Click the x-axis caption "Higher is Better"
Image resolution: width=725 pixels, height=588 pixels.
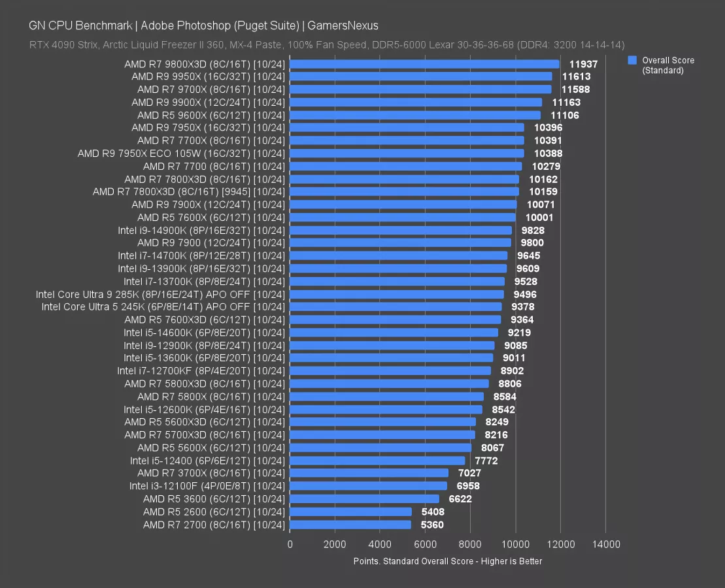pyautogui.click(x=447, y=561)
